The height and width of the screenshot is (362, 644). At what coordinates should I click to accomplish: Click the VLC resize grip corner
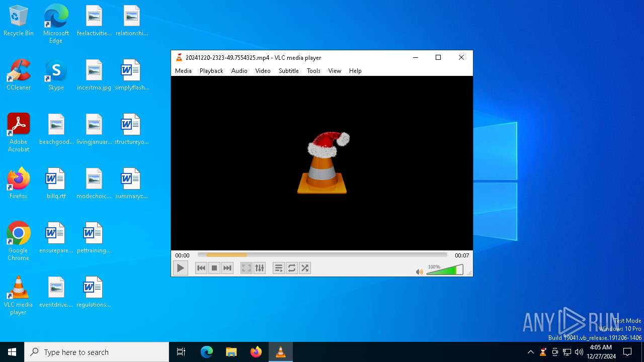point(470,274)
